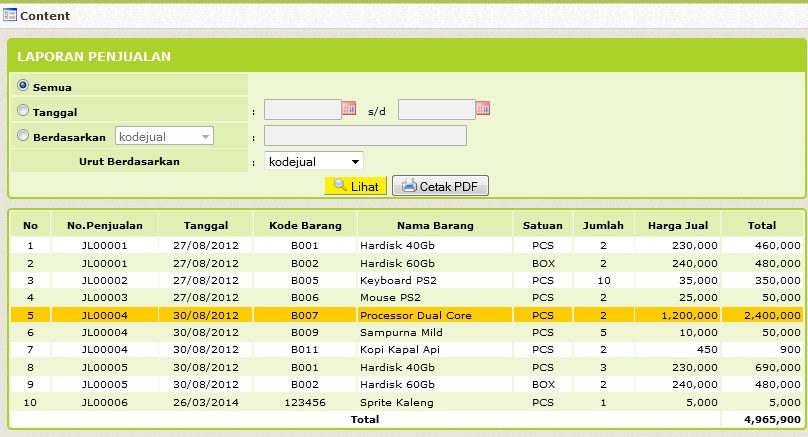Click the B011 item code cell
Screen dimensions: 808x437
[x=305, y=349]
